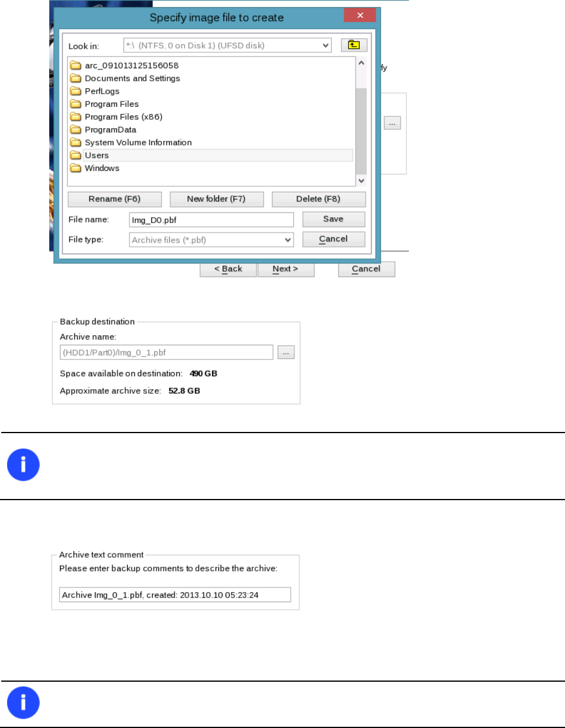
Task: Click folder icon next to ProgramData
Action: [75, 129]
